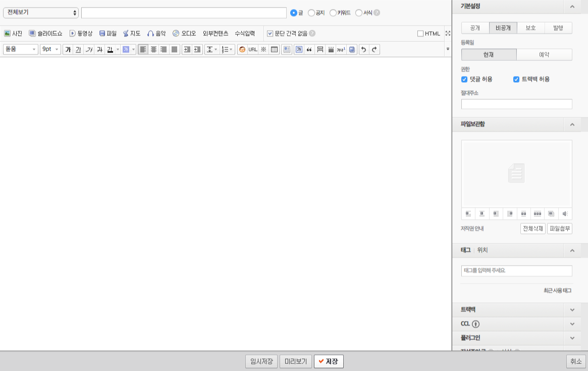This screenshot has width=588, height=371.
Task: Insert a quotation block
Action: 309,49
